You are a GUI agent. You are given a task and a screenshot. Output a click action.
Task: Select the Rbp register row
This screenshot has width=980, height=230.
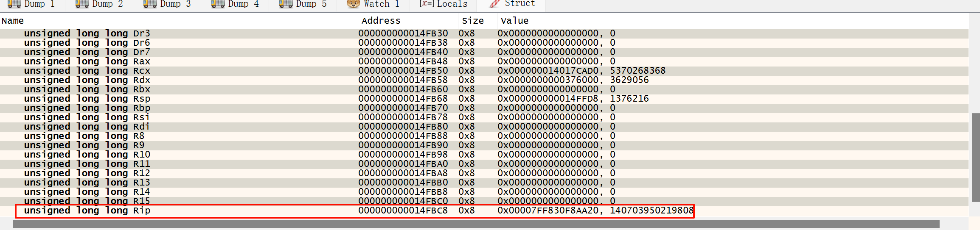tap(484, 108)
